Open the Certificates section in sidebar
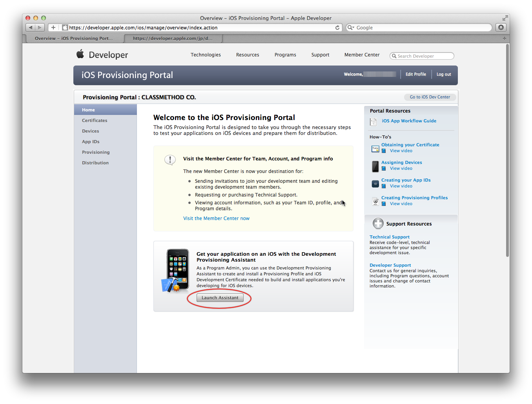Screen dimensions: 532x404 [x=95, y=120]
